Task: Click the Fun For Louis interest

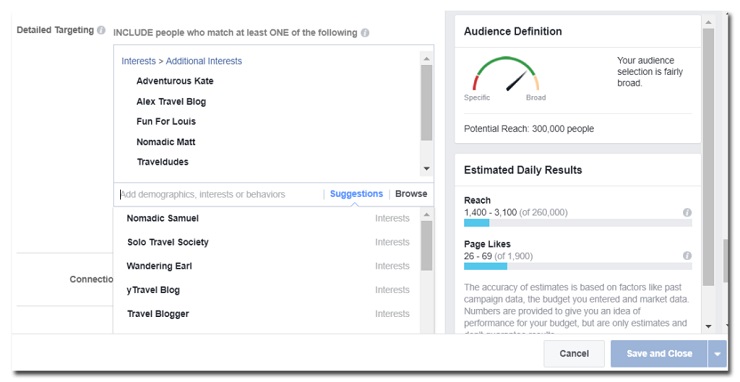Action: pos(166,121)
